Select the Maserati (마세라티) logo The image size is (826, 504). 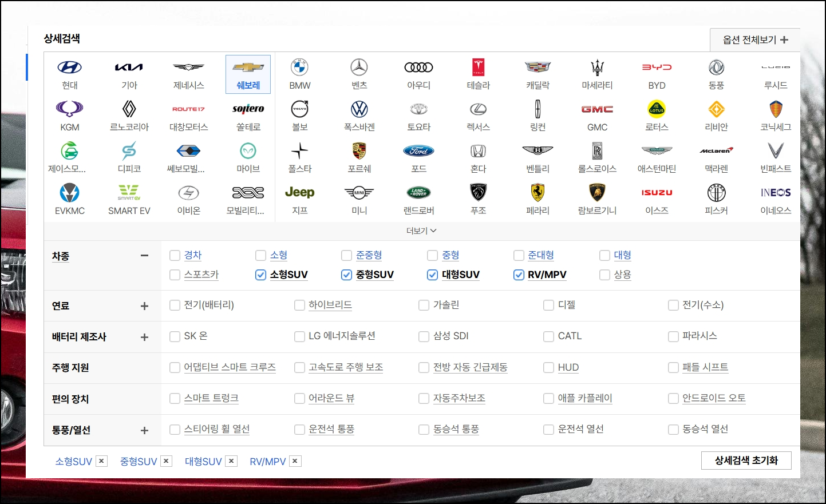click(598, 68)
